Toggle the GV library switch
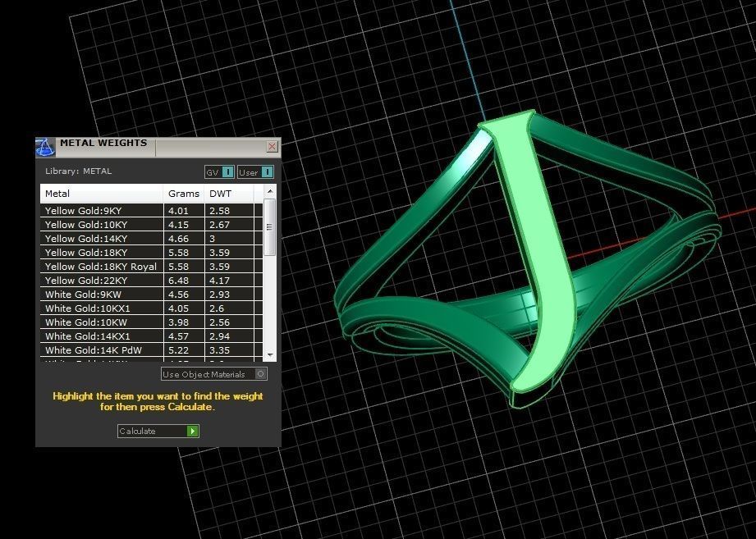 [228, 172]
